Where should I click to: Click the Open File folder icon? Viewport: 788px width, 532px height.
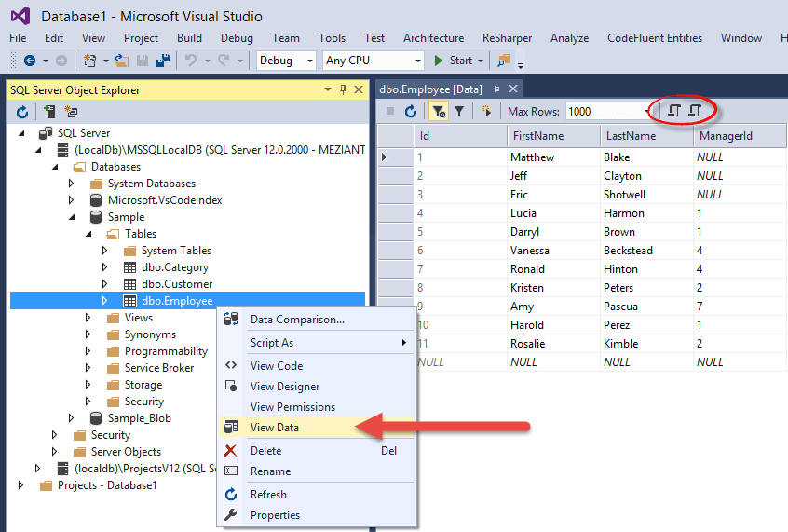coord(122,61)
